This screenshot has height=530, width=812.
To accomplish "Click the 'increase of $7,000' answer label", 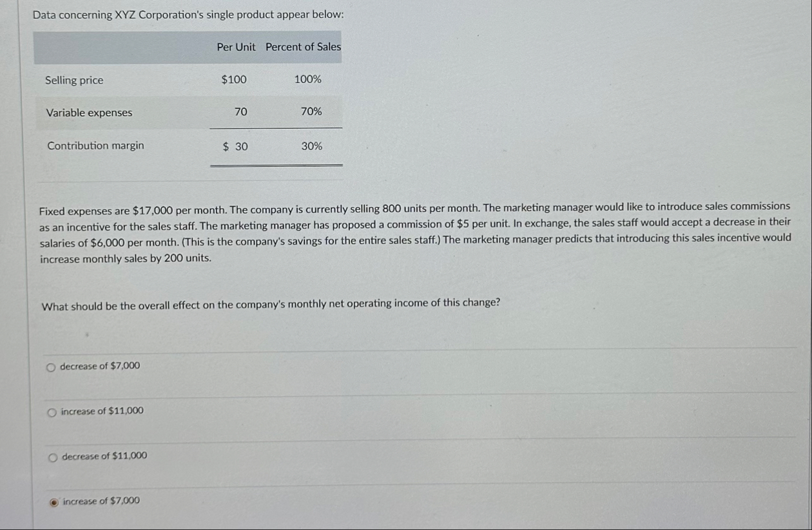I will click(x=102, y=500).
